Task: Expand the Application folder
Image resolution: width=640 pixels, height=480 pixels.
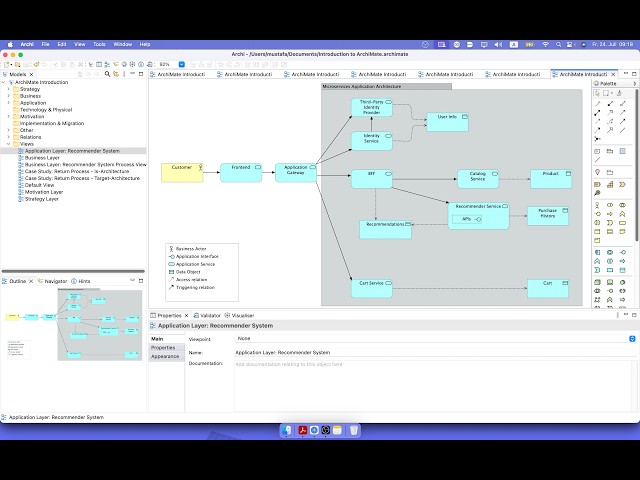Action: (x=9, y=103)
